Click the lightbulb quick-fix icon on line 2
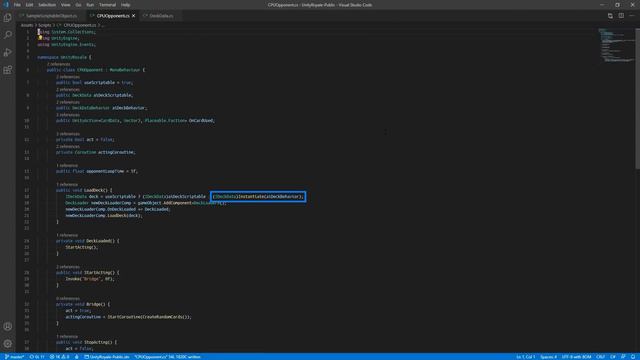The image size is (640, 360). tap(40, 38)
